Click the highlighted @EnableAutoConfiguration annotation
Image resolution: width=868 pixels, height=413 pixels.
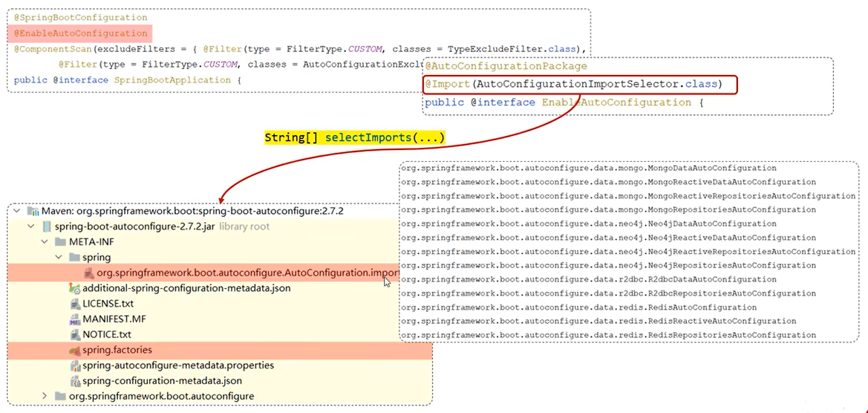(x=81, y=33)
